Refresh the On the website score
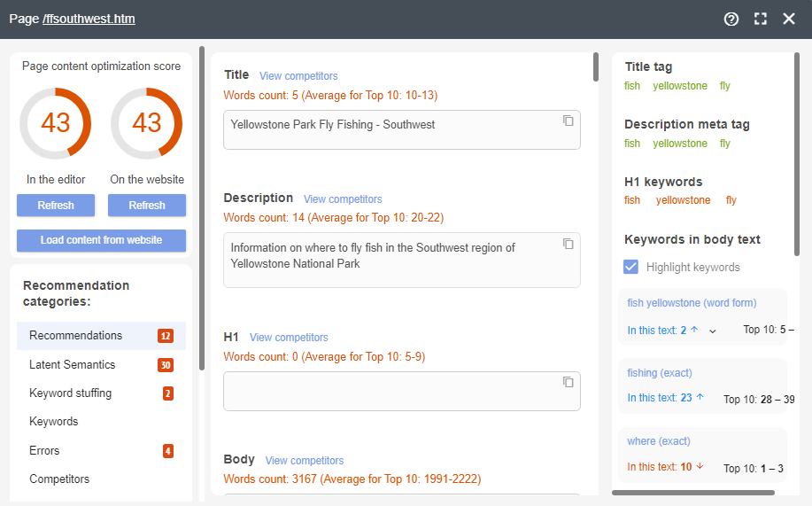This screenshot has height=506, width=812. pyautogui.click(x=147, y=206)
